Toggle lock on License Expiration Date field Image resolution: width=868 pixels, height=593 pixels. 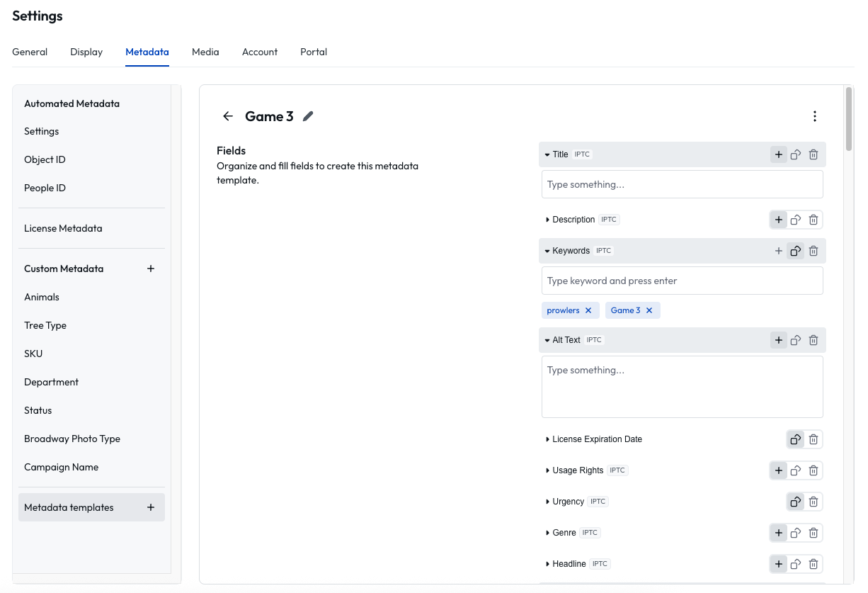[x=796, y=439]
